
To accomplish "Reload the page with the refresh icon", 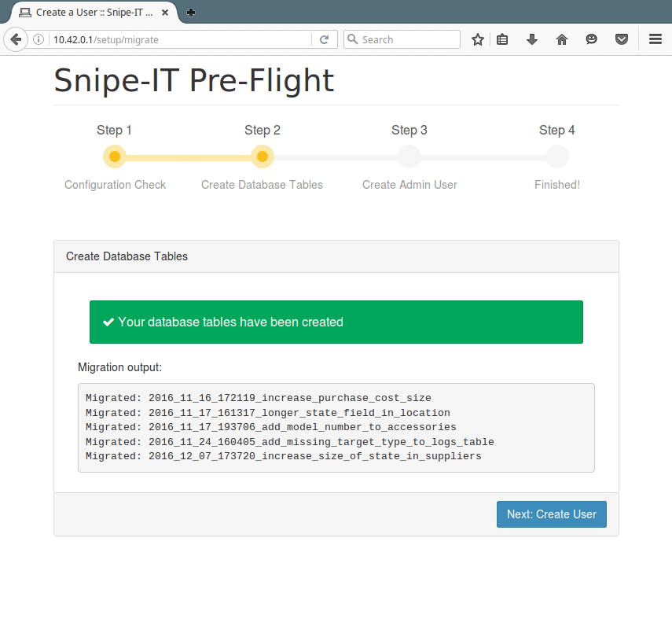I will point(325,39).
